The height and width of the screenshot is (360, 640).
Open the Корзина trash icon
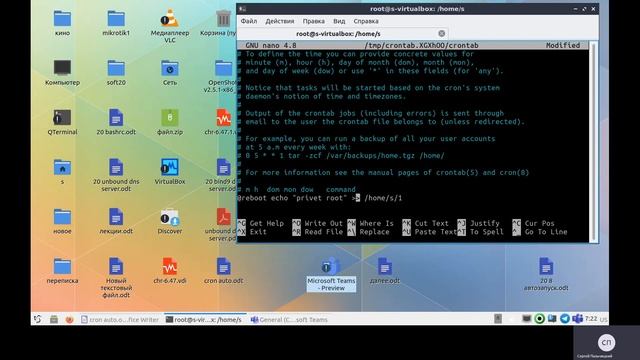point(223,19)
